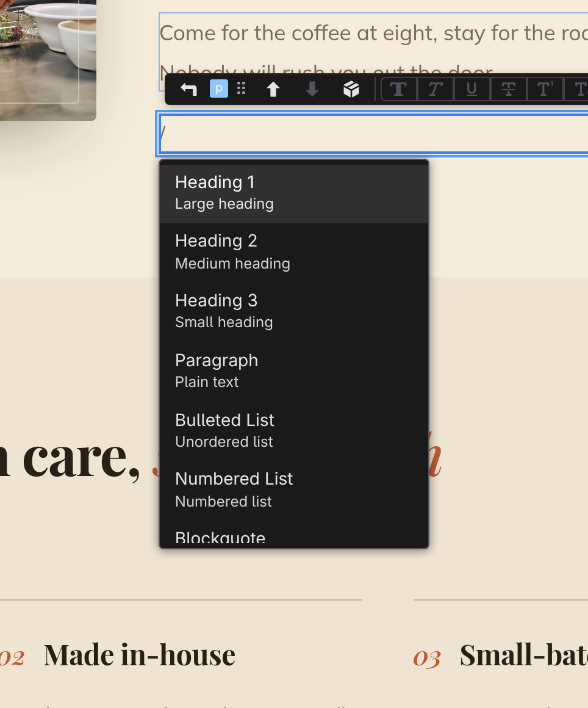
Task: Insert a Numbered List block
Action: tap(294, 490)
